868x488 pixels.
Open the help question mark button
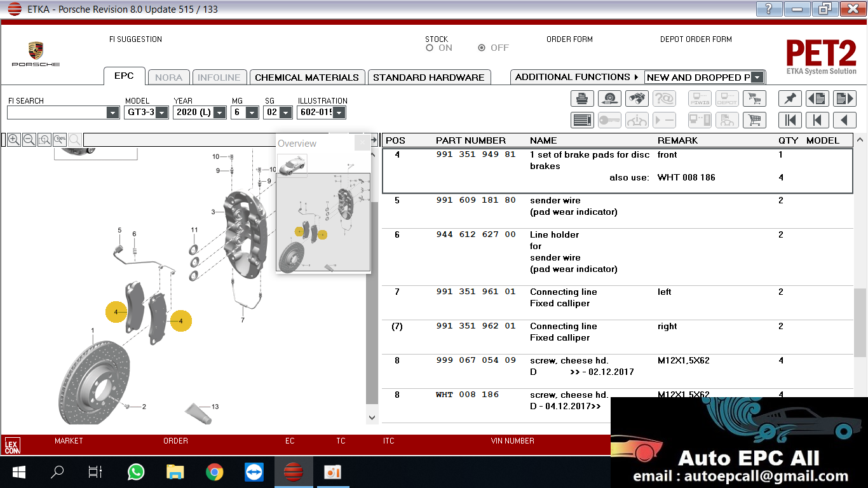pos(769,9)
